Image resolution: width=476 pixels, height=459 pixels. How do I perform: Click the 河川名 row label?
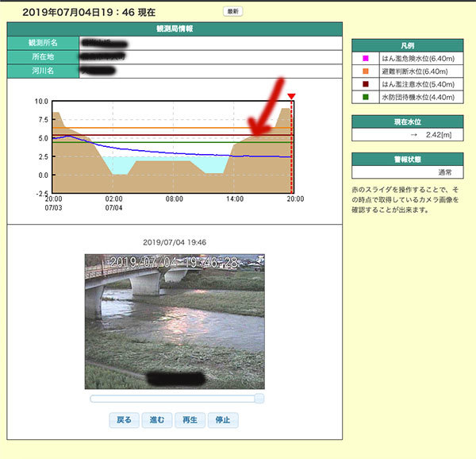[44, 71]
